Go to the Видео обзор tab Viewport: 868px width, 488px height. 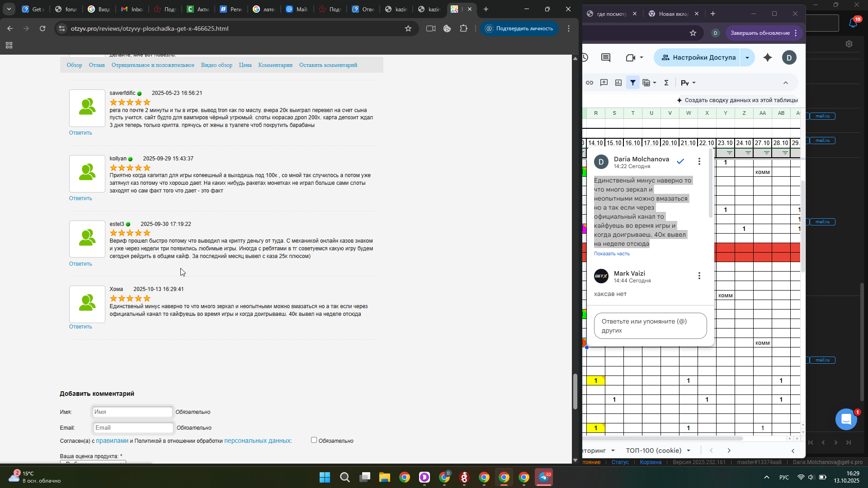(217, 65)
